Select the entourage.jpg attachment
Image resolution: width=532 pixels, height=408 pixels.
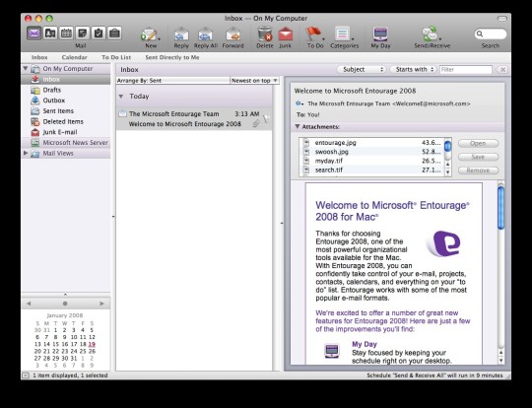(x=371, y=143)
